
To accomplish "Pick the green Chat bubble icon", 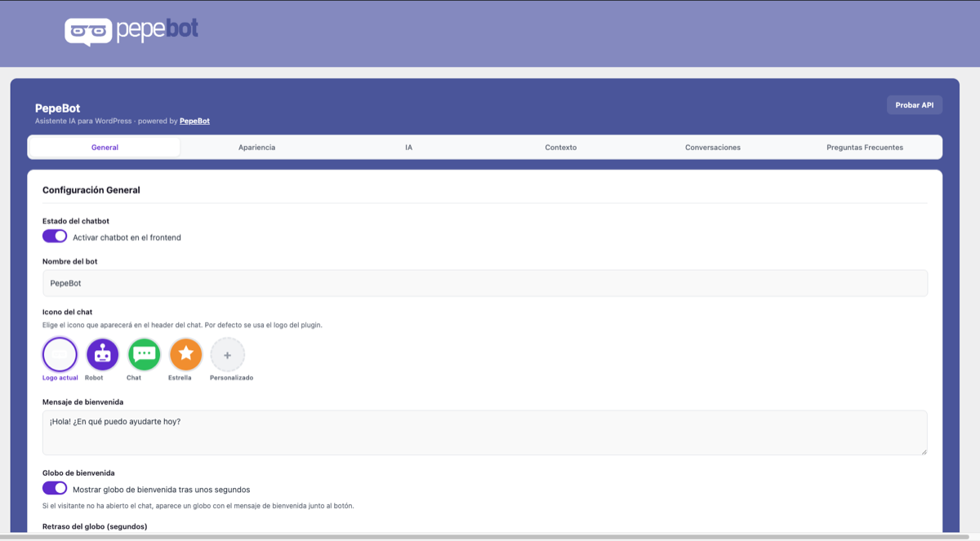I will point(145,354).
